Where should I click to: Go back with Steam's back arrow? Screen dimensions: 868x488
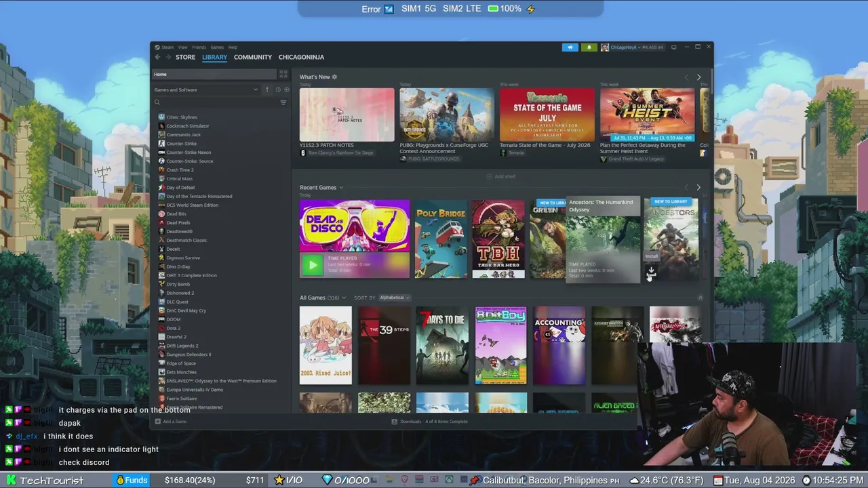158,57
